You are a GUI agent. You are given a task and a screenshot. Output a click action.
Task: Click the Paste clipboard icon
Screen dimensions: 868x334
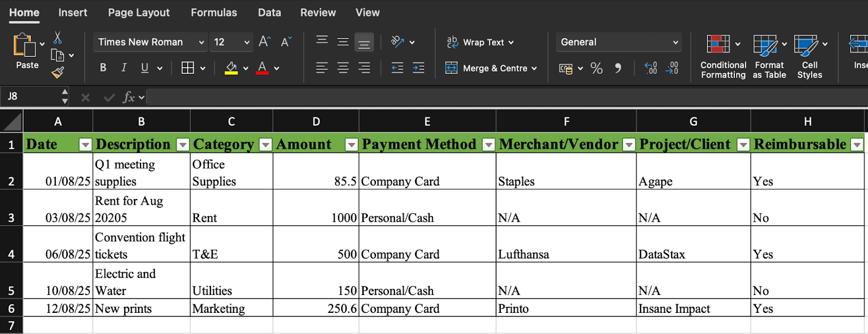(x=24, y=45)
